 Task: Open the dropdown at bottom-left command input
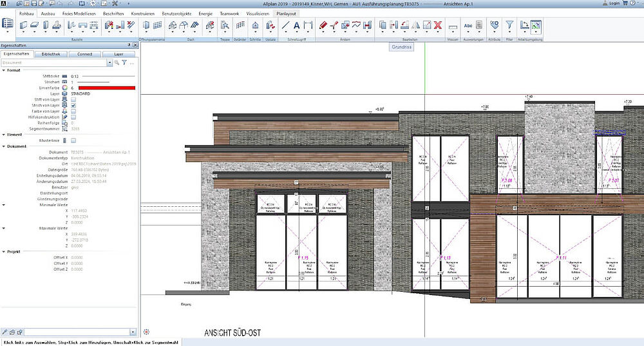133,332
